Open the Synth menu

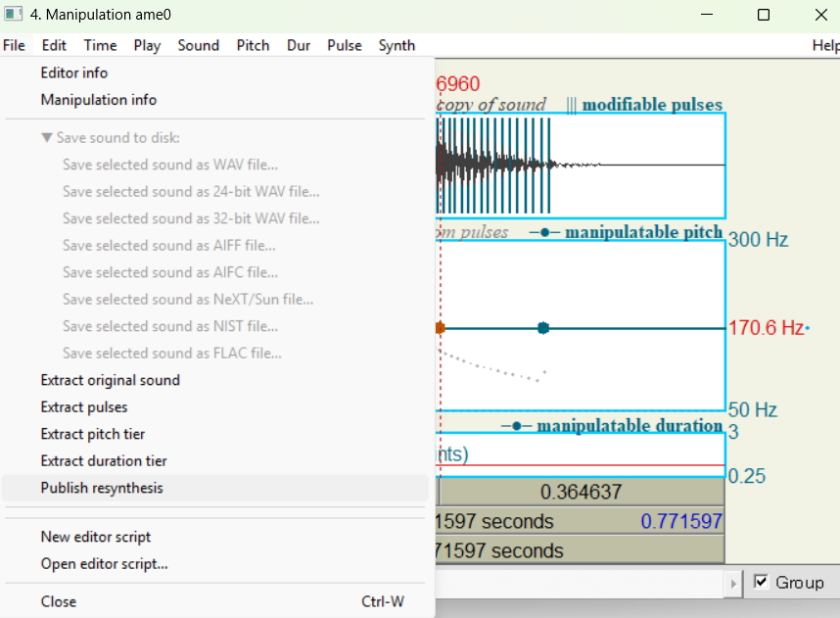(397, 46)
